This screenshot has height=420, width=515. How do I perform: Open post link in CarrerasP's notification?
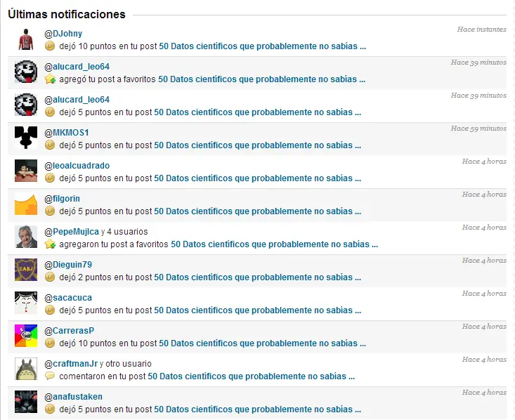(263, 343)
